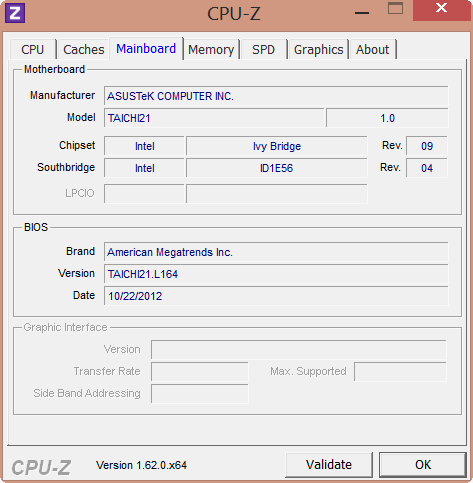
Task: Open the About tab
Action: click(372, 49)
